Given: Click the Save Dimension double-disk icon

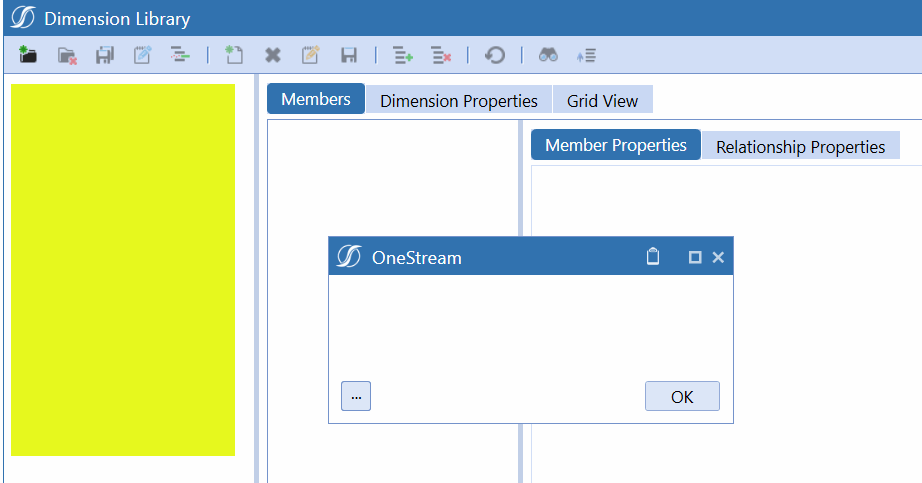Looking at the screenshot, I should [x=105, y=55].
